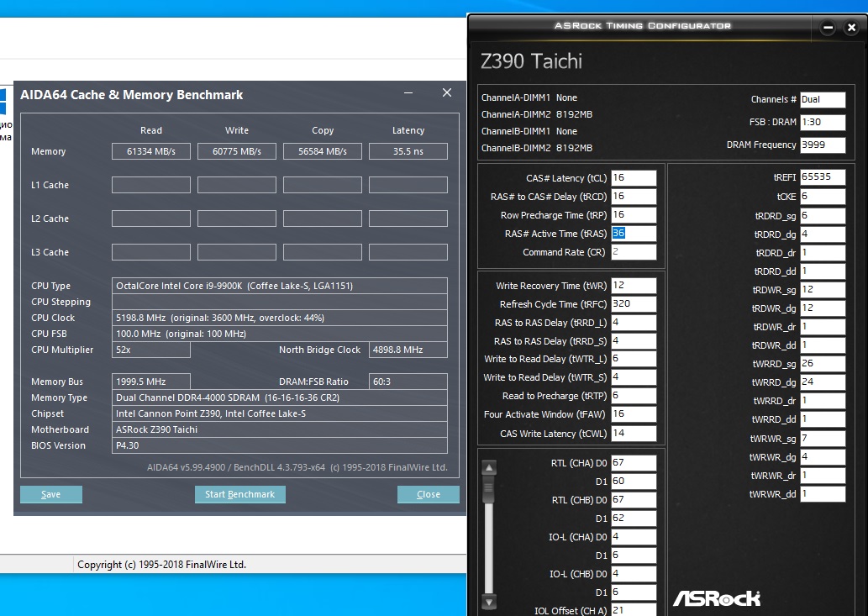Click the RAS# Active Time (tRAS) field
This screenshot has width=868, height=616.
[634, 233]
